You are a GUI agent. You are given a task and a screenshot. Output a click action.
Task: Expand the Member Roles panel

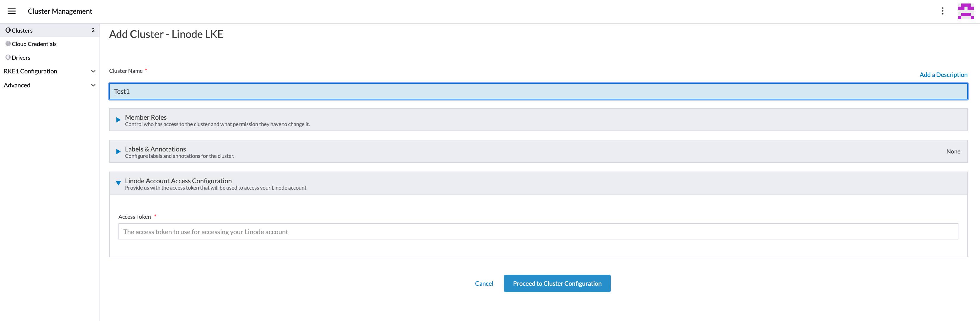[x=118, y=119]
